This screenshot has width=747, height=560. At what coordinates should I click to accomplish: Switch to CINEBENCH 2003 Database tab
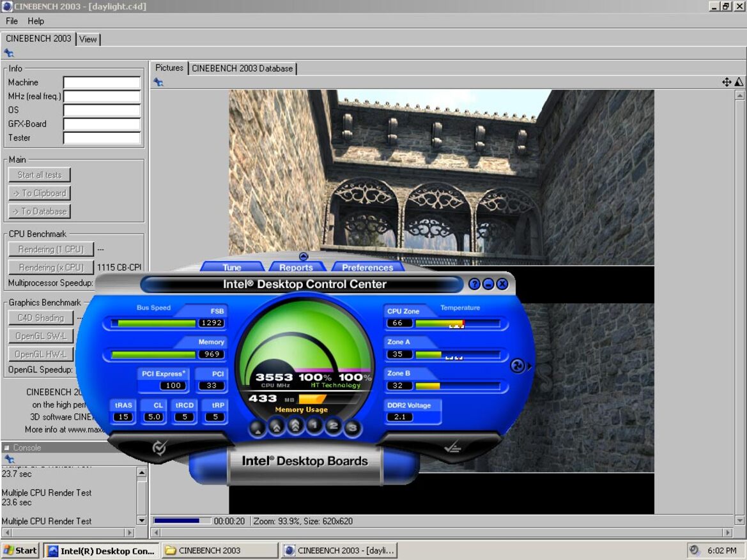242,68
